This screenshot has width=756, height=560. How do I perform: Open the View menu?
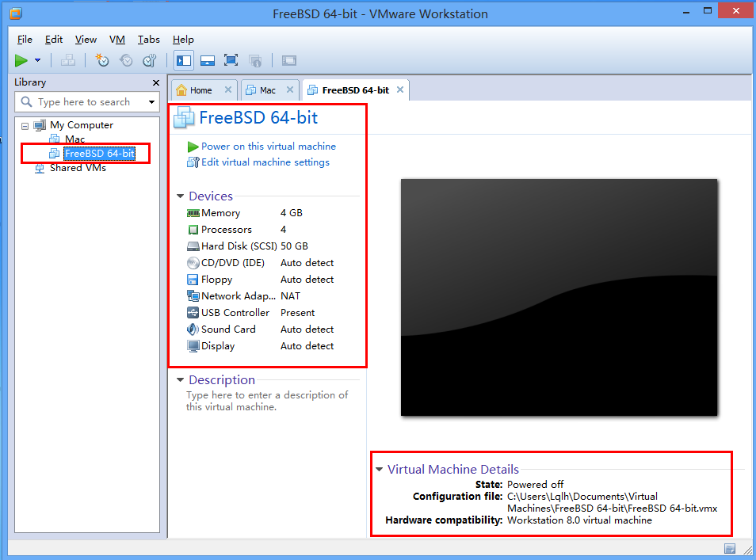tap(86, 40)
